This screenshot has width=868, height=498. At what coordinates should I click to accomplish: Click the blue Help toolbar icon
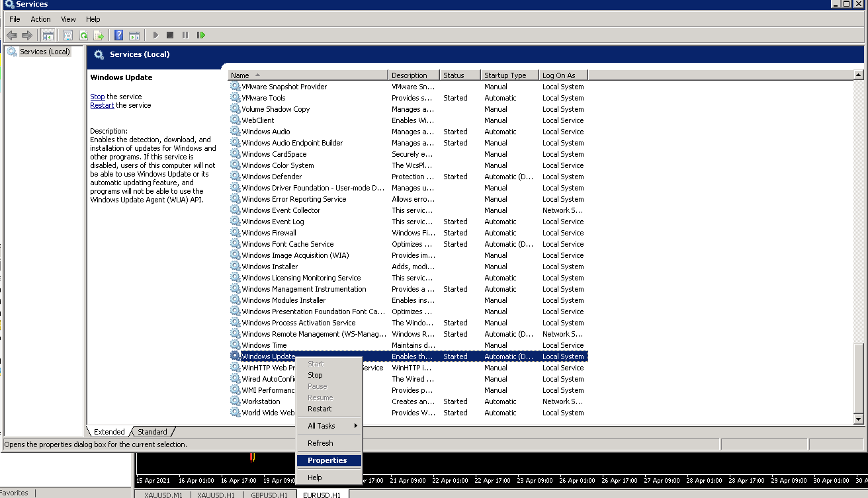(x=118, y=35)
